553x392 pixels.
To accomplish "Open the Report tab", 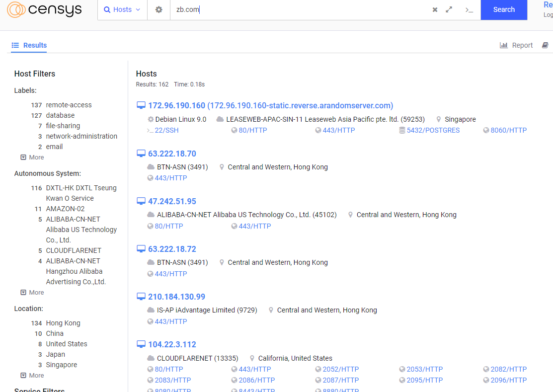I will (516, 45).
